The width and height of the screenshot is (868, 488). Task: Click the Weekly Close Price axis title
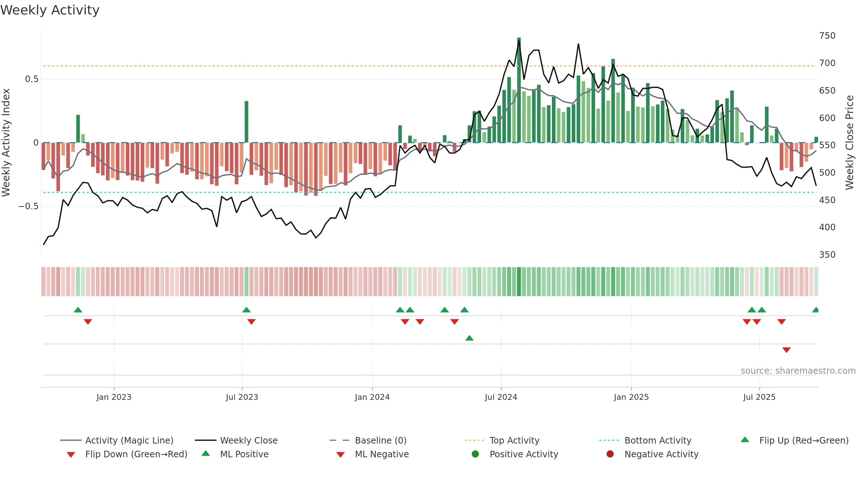[x=850, y=142]
